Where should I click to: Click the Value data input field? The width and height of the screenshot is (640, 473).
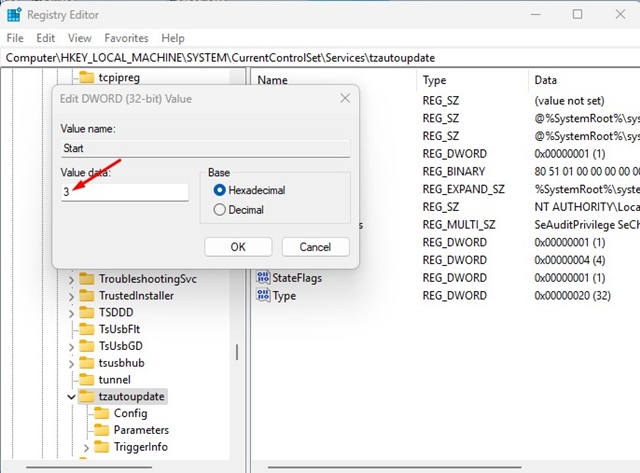pyautogui.click(x=124, y=192)
